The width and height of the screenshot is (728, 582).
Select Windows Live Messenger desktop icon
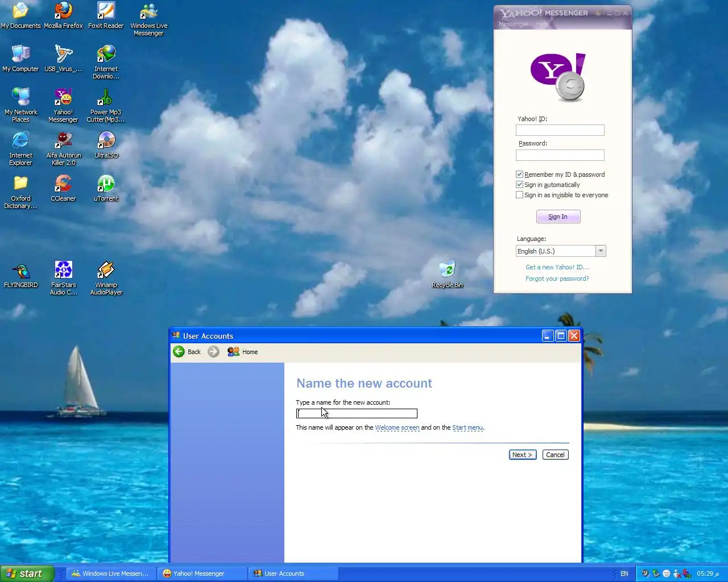point(148,19)
